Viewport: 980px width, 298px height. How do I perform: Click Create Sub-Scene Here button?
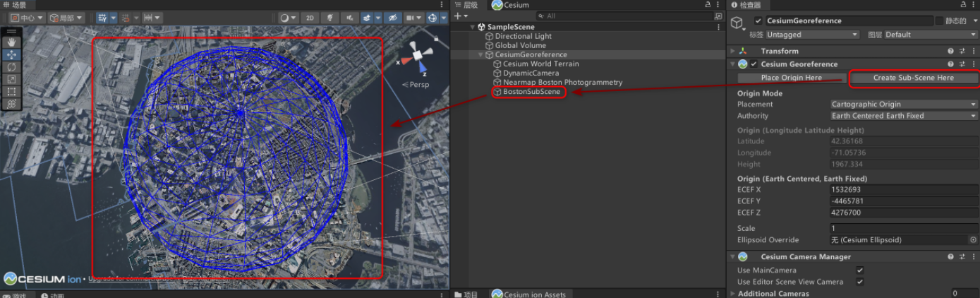[x=913, y=78]
